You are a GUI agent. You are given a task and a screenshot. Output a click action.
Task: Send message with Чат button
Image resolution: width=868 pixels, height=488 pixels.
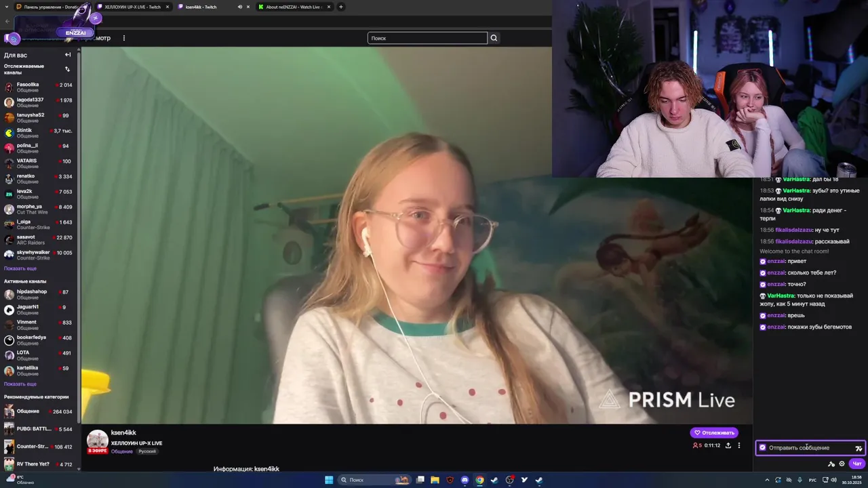pyautogui.click(x=857, y=464)
